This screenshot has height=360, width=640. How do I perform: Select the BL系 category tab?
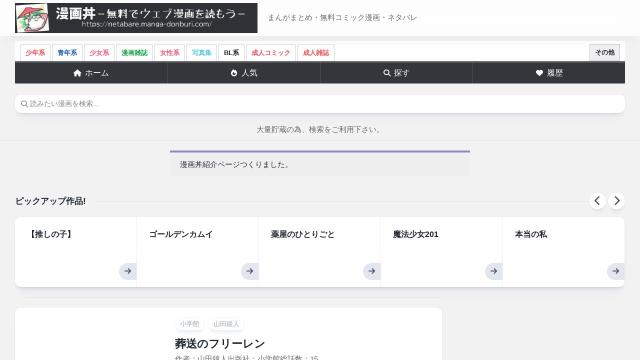pos(231,53)
